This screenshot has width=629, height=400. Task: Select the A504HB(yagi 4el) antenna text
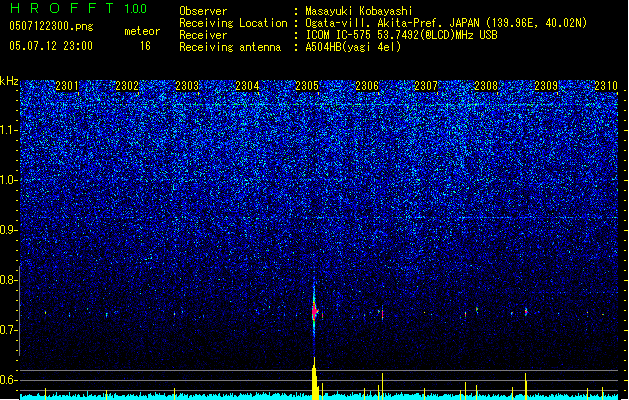[353, 47]
